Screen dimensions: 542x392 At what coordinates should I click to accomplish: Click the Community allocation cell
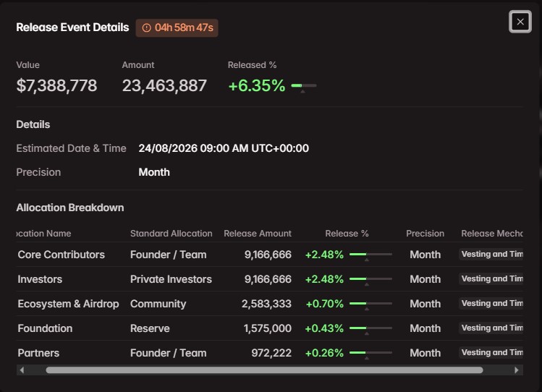pyautogui.click(x=158, y=304)
